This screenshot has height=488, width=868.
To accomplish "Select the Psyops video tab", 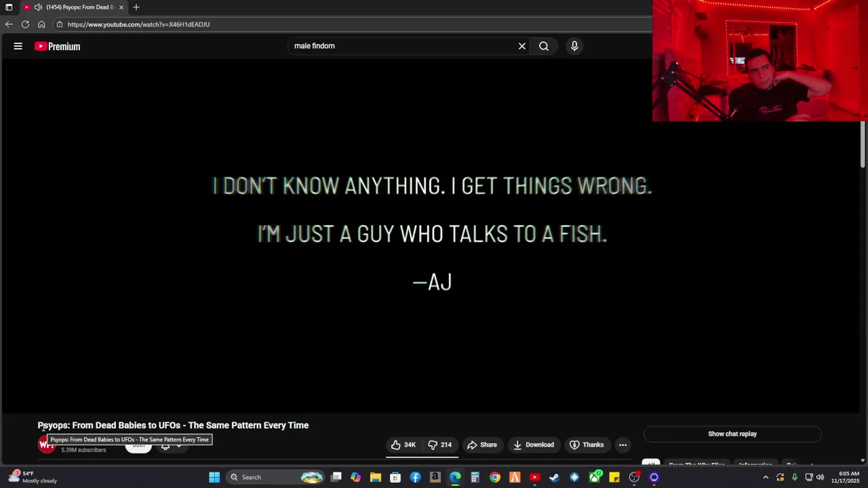I will (74, 7).
